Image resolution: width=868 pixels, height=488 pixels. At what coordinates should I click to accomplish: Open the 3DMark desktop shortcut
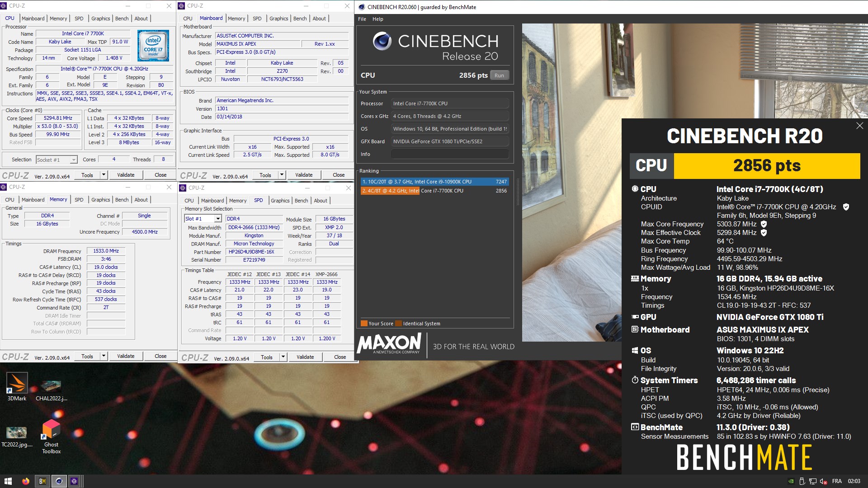[x=17, y=386]
